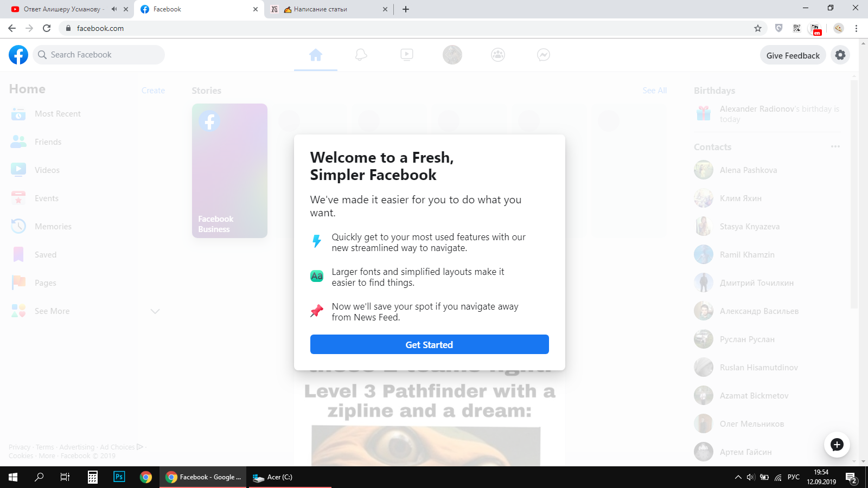The width and height of the screenshot is (868, 488).
Task: Go back to previous page
Action: [12, 28]
